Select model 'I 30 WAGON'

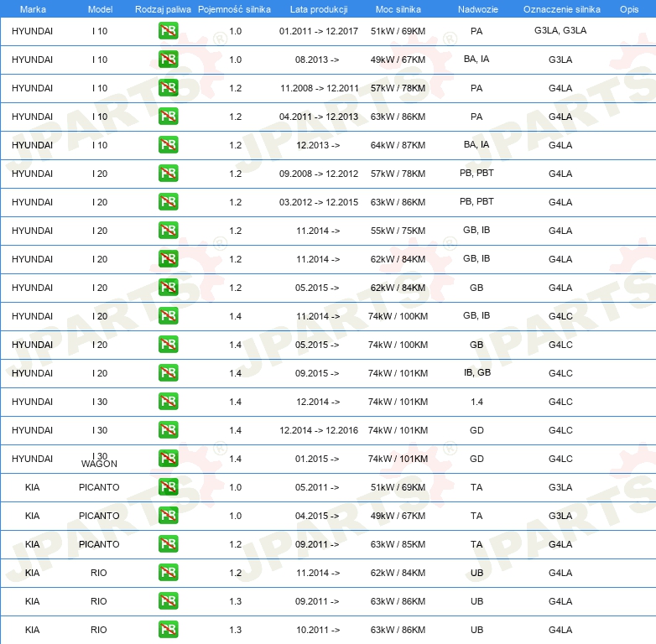coord(99,460)
